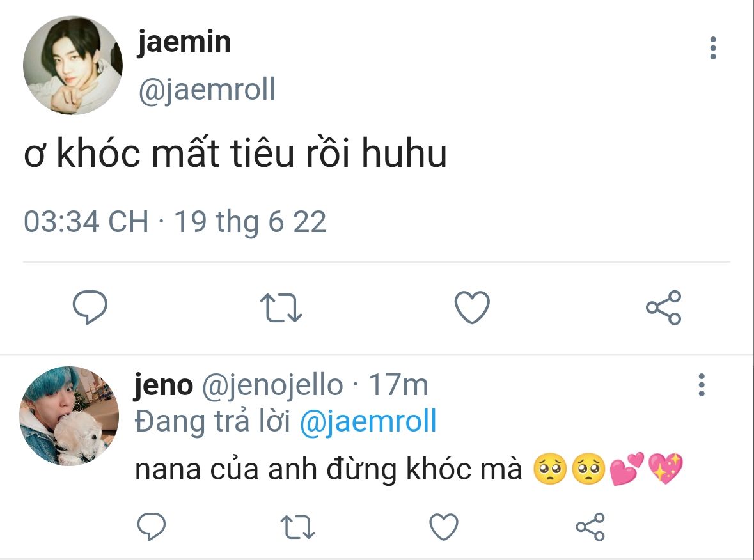Click the 17m reply timestamp
The height and width of the screenshot is (560, 754).
tap(398, 385)
